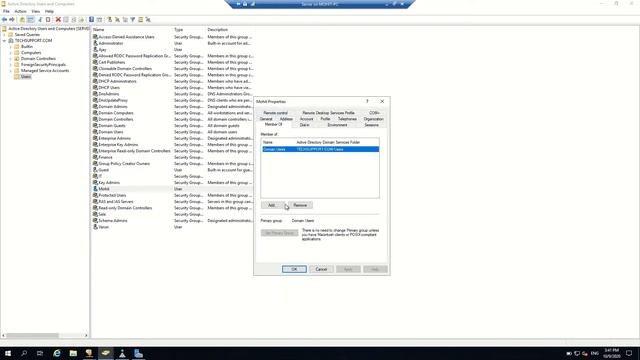Select the Enterprise Admins row
The height and width of the screenshot is (360, 640).
[x=173, y=138]
